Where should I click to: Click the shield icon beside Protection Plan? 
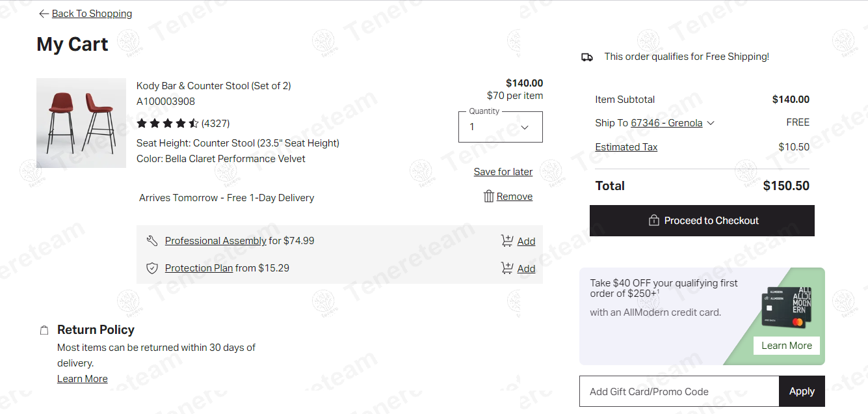[x=152, y=268]
